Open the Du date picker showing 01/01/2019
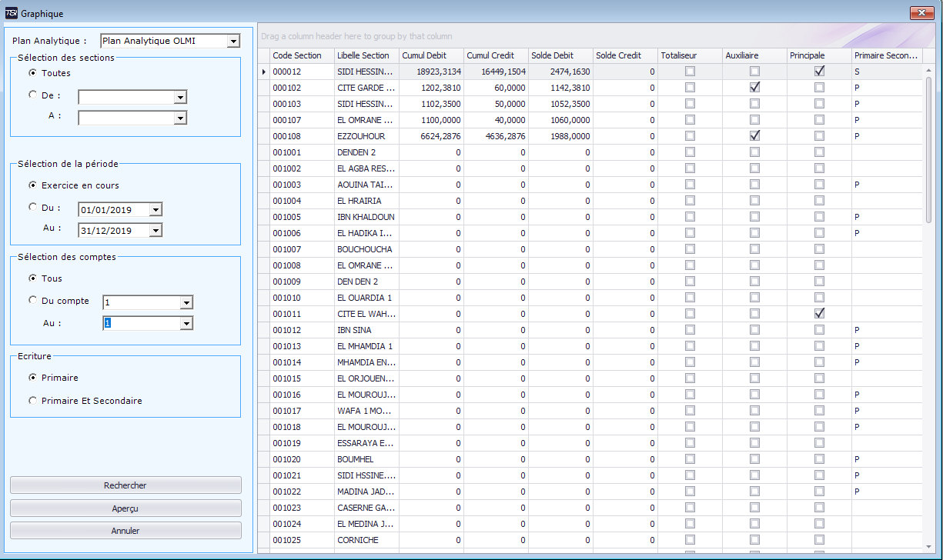 (155, 209)
